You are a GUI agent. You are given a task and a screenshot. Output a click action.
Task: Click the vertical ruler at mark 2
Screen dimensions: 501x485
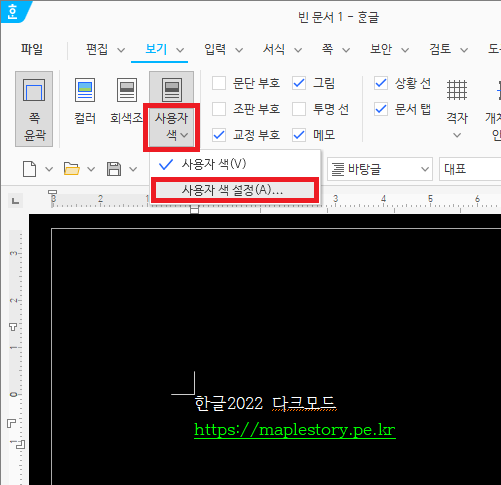pyautogui.click(x=13, y=300)
